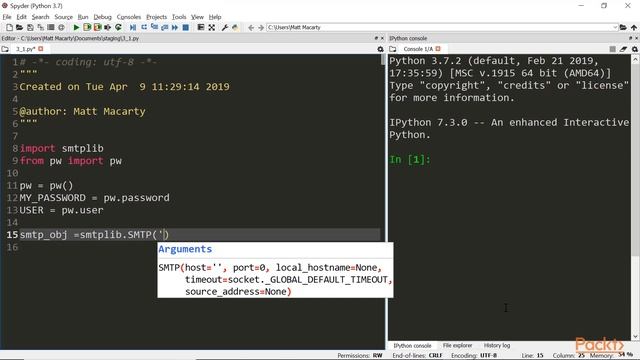Expand the working directory dropdown arrow
This screenshot has width=640, height=360.
pyautogui.click(x=615, y=27)
